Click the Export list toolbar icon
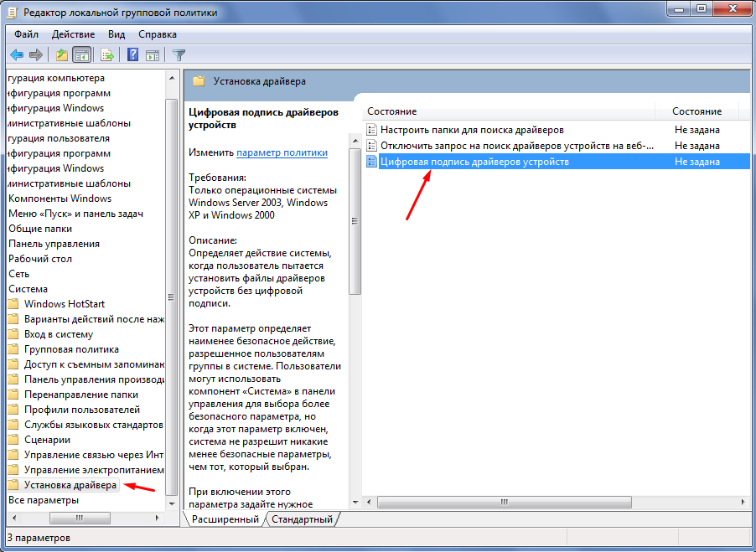This screenshot has height=552, width=756. click(106, 55)
